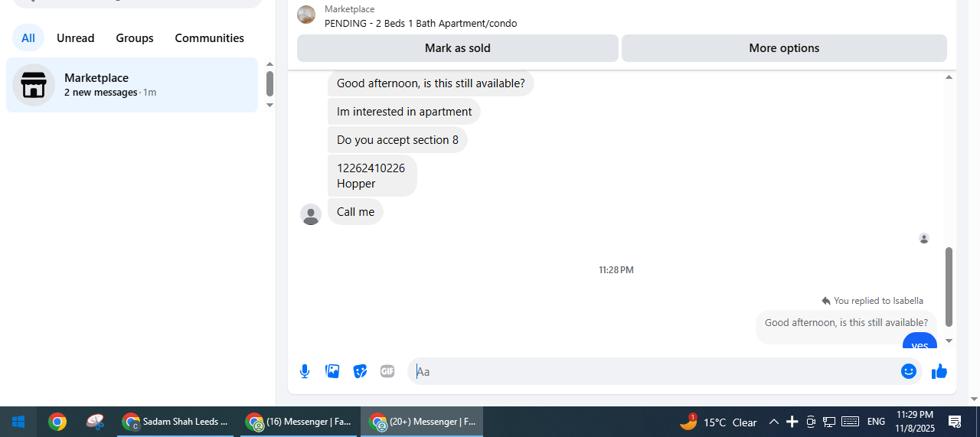
Task: Open the GIF picker
Action: [x=387, y=371]
